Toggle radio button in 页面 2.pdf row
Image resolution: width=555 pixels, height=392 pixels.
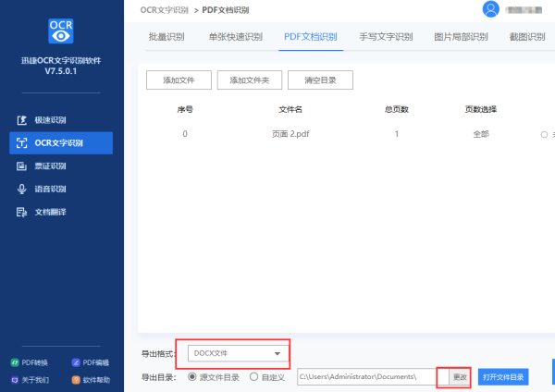(x=544, y=134)
